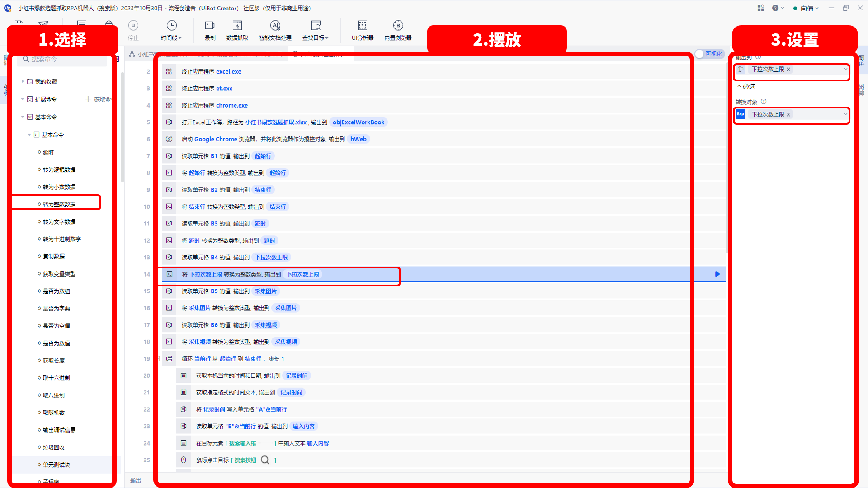
Task: Open the 向倩 user account menu
Action: click(x=806, y=9)
